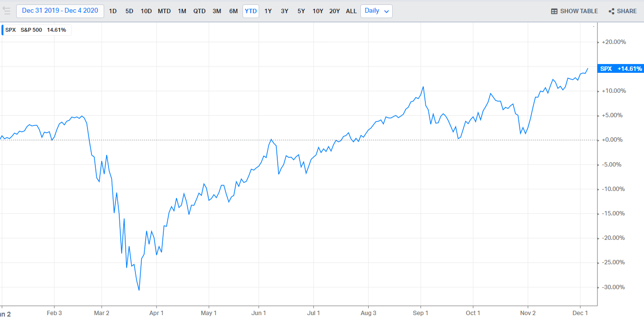Switch to QTD range

[200, 11]
